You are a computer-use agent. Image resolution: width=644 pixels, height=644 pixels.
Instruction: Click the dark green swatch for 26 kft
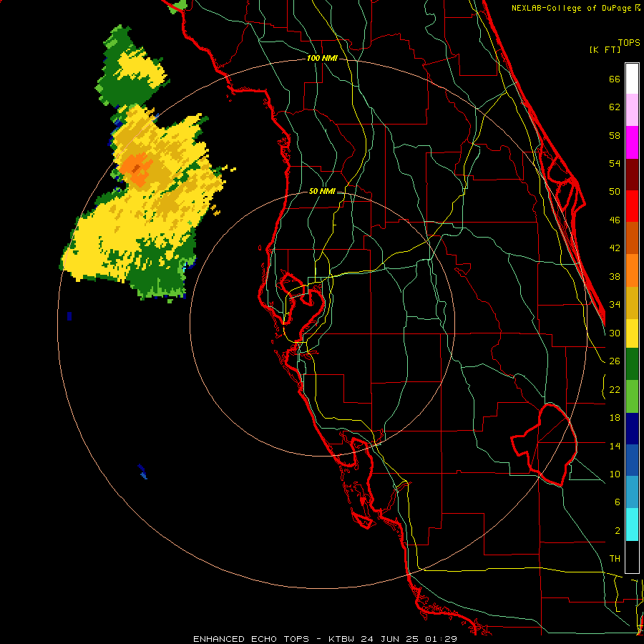pos(632,364)
